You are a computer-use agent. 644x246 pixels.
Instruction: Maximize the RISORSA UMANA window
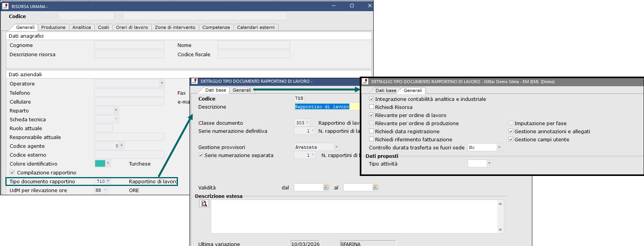(x=352, y=6)
